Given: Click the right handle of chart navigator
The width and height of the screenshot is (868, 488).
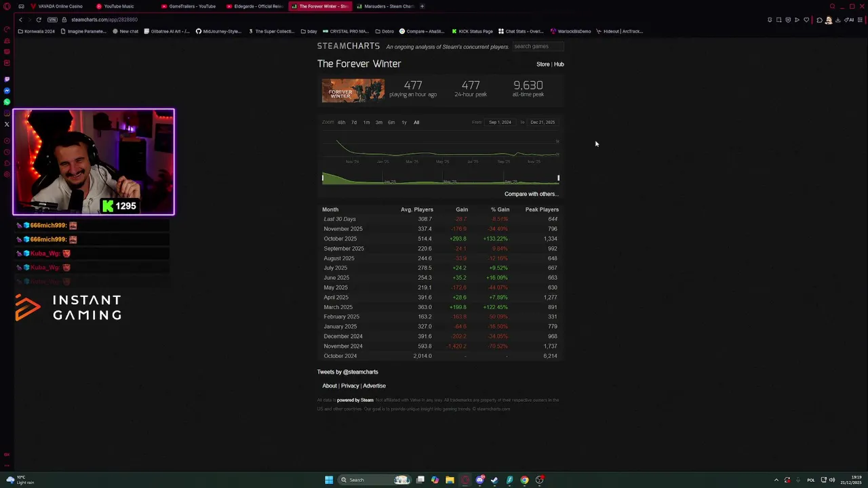Looking at the screenshot, I should pos(559,178).
